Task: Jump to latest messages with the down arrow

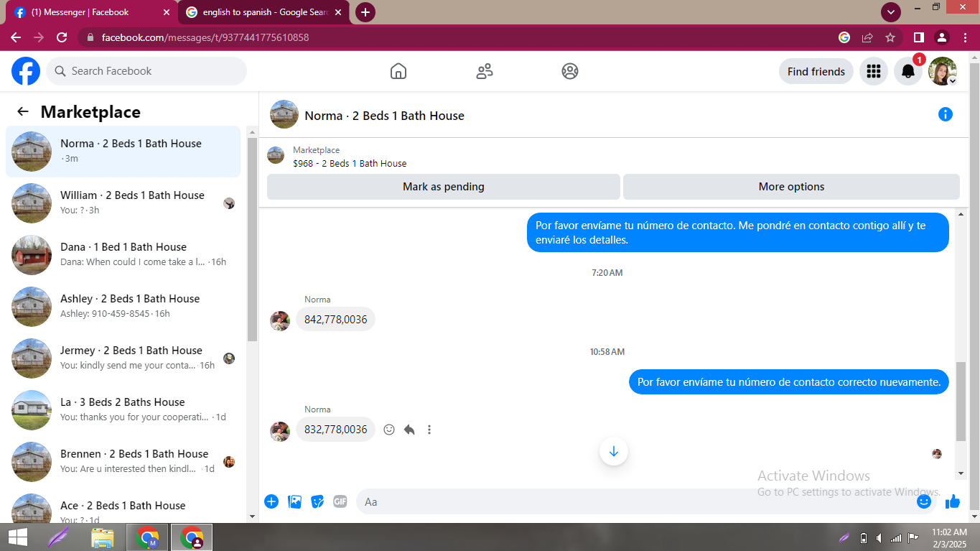Action: pyautogui.click(x=614, y=452)
